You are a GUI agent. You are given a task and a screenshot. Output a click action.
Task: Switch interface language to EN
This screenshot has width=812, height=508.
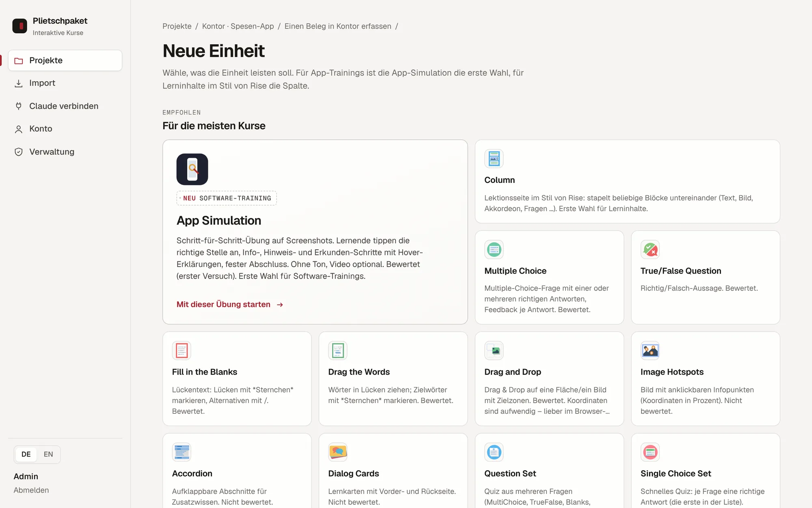click(x=48, y=454)
